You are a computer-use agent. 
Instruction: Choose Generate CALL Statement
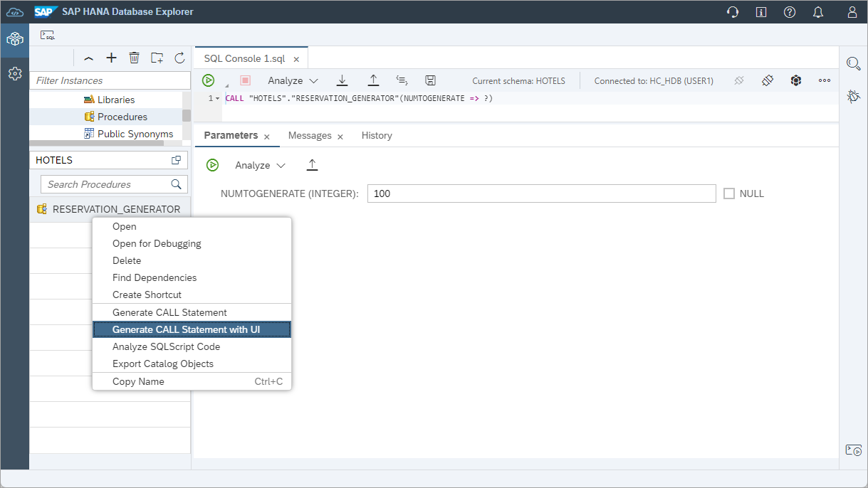[x=192, y=312]
